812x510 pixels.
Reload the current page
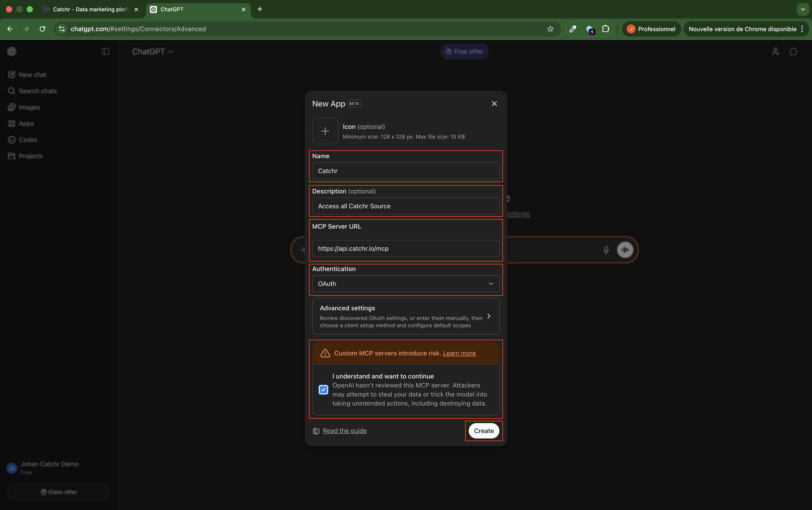[x=42, y=29]
